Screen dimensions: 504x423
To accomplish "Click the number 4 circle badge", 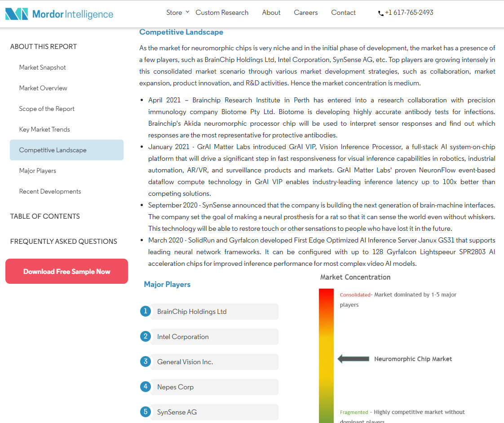I will click(x=145, y=387).
